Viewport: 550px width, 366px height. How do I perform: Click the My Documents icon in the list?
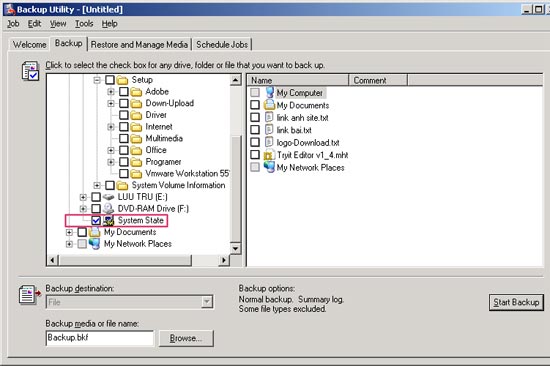tap(269, 105)
